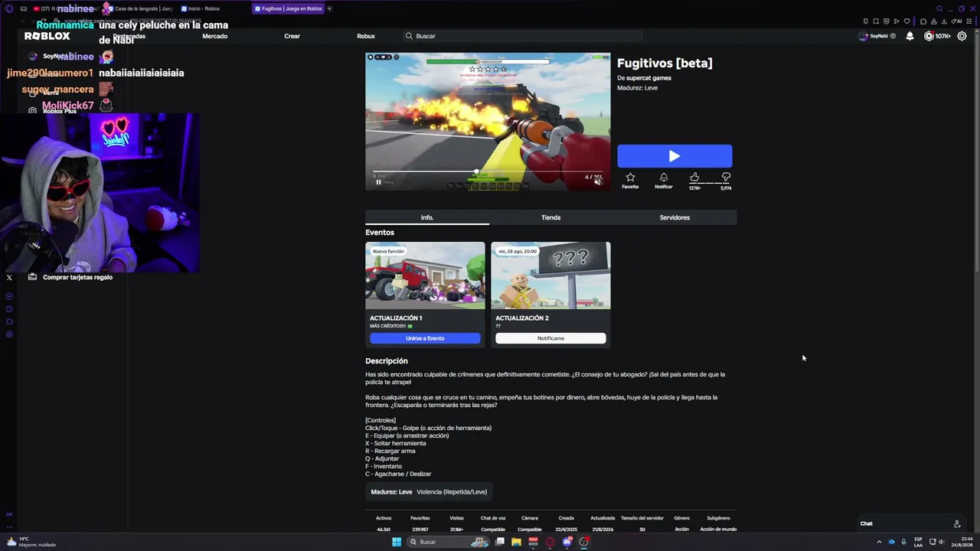Click the browser AI button
This screenshot has width=980, height=551.
(x=958, y=21)
